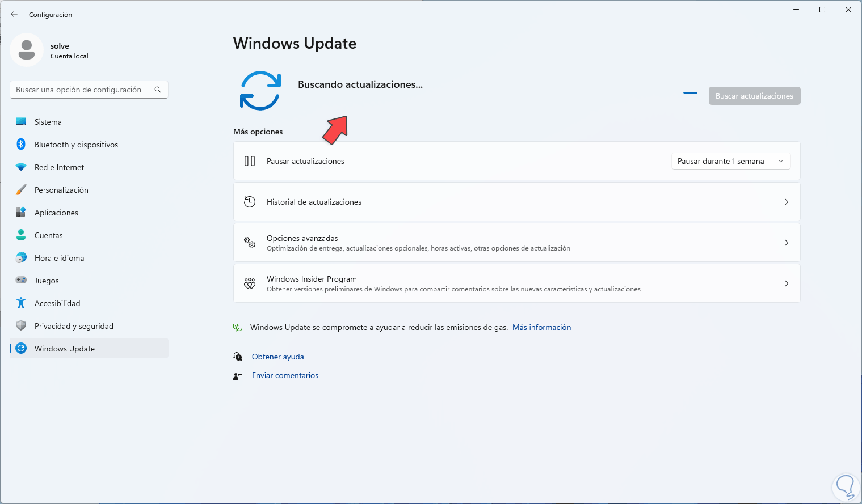Click the Enviar comentarios link
Image resolution: width=862 pixels, height=504 pixels.
click(x=285, y=375)
